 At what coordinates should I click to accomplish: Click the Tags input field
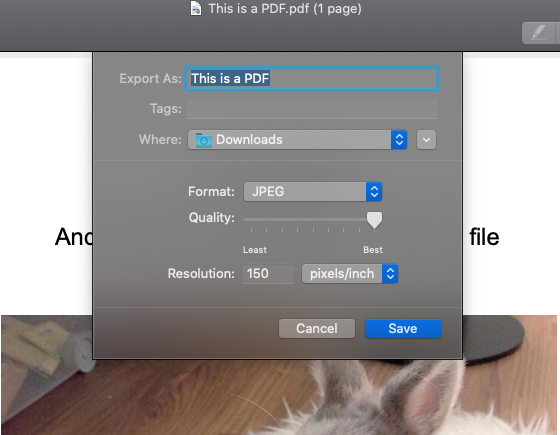[x=312, y=109]
